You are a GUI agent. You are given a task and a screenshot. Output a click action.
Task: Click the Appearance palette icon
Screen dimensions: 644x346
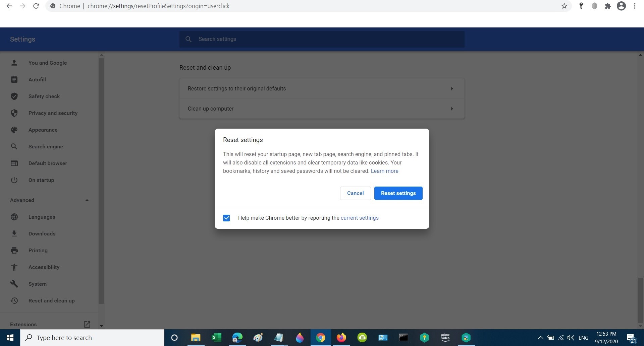14,130
